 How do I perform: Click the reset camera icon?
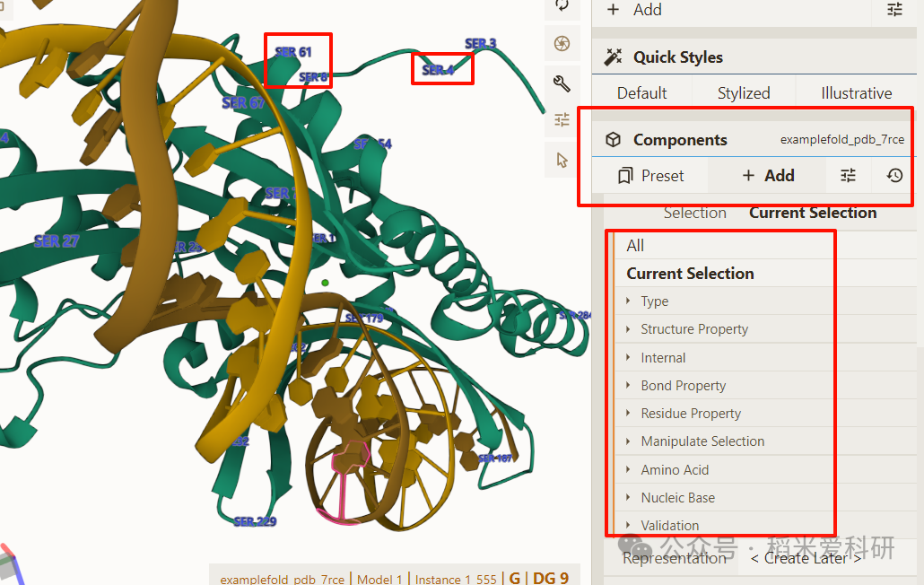(x=562, y=5)
